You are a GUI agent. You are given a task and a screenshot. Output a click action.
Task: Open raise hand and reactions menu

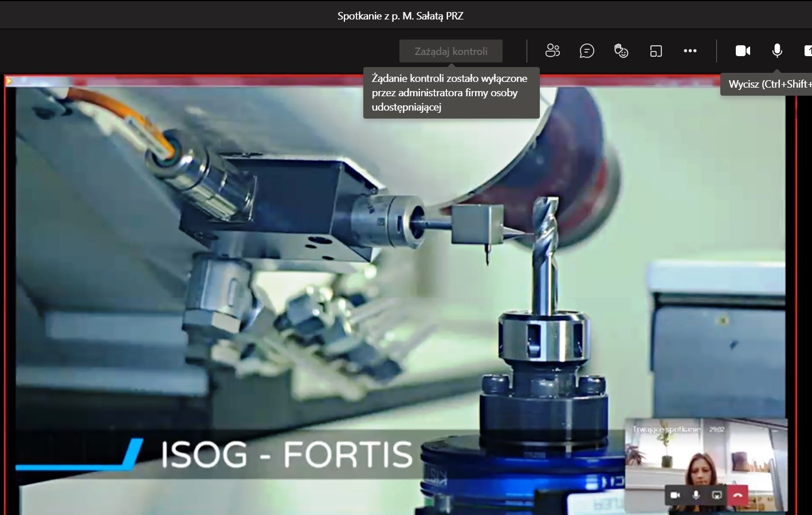(x=621, y=51)
